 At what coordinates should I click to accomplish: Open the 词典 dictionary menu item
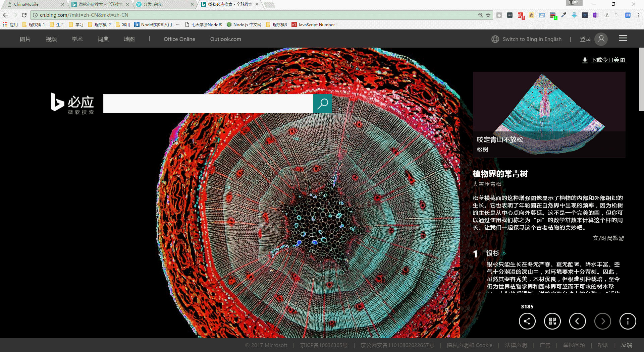click(103, 39)
